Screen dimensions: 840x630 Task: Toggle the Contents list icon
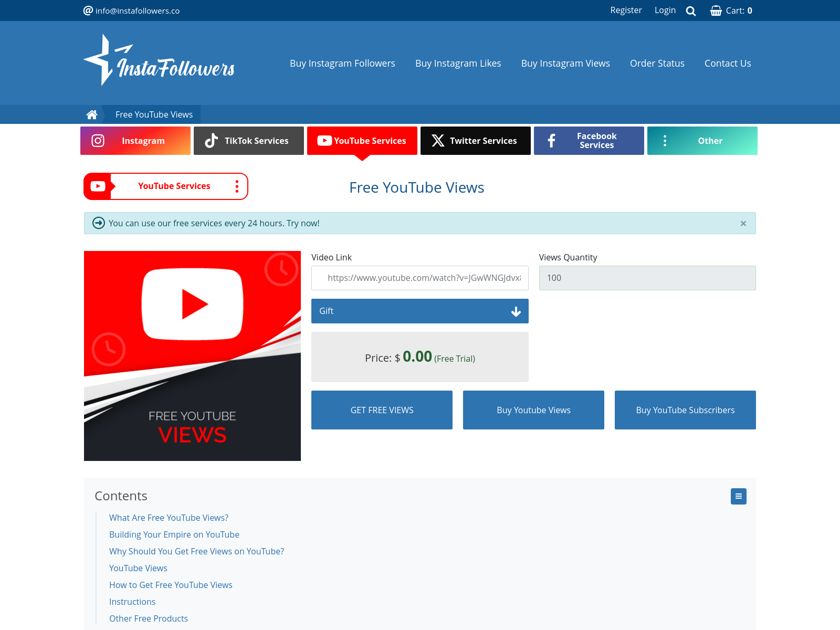pos(739,496)
